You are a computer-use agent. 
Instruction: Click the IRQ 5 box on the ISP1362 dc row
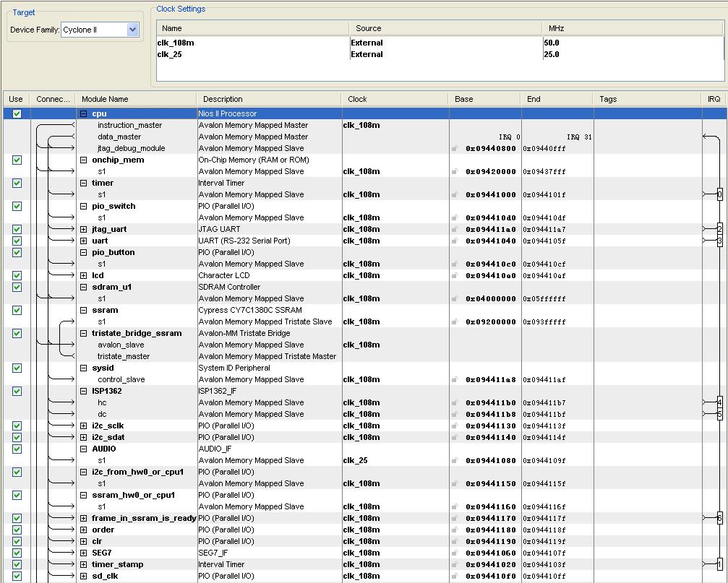click(x=719, y=414)
